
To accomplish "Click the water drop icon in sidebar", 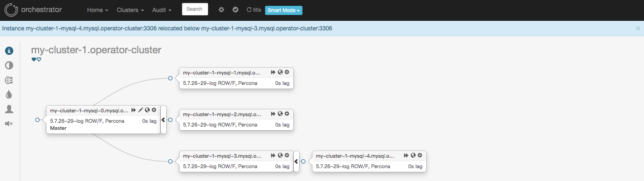I will click(x=9, y=94).
